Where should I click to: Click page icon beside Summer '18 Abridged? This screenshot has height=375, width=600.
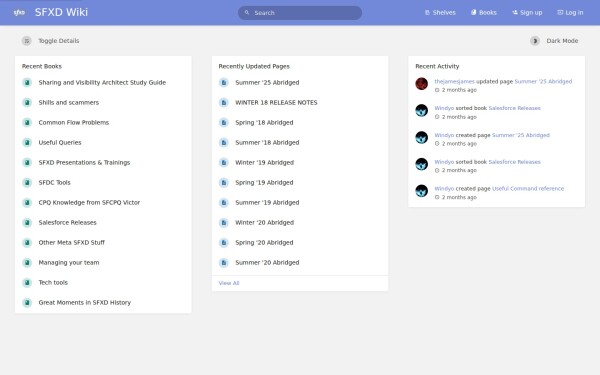224,142
